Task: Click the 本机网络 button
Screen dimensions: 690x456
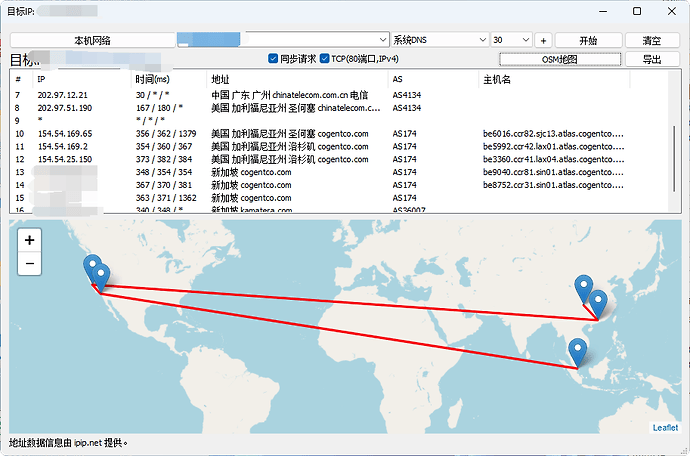Action: [92, 40]
